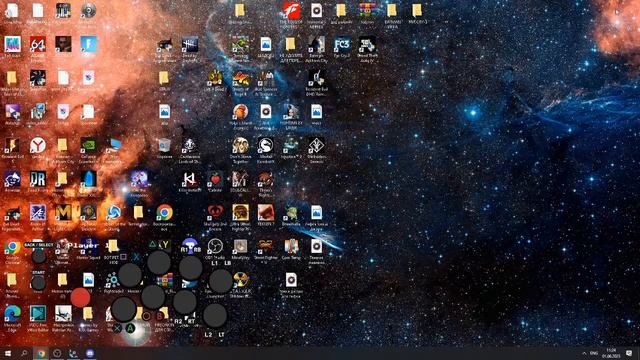Launch the Mortal Kombat dragon logo shortcut

266,145
